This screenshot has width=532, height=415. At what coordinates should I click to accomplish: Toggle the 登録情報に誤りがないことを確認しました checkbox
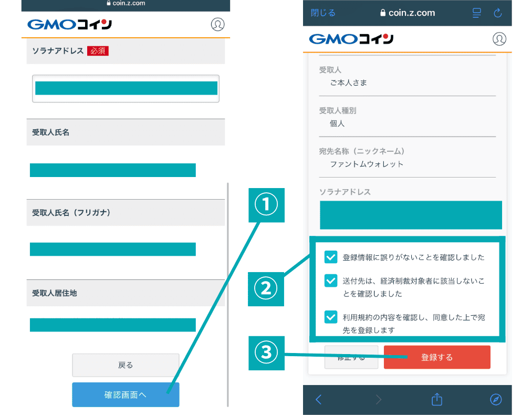pyautogui.click(x=331, y=257)
